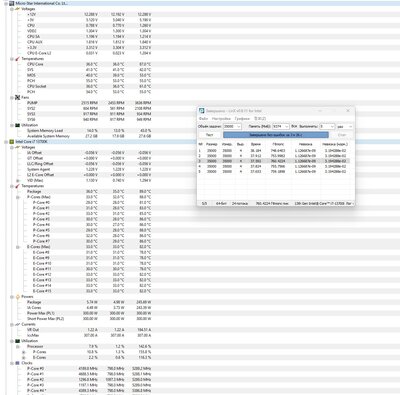Viewport: 400px width, 395px height.
Task: Expand the VID (Max) voltage entry
Action: click(x=18, y=180)
